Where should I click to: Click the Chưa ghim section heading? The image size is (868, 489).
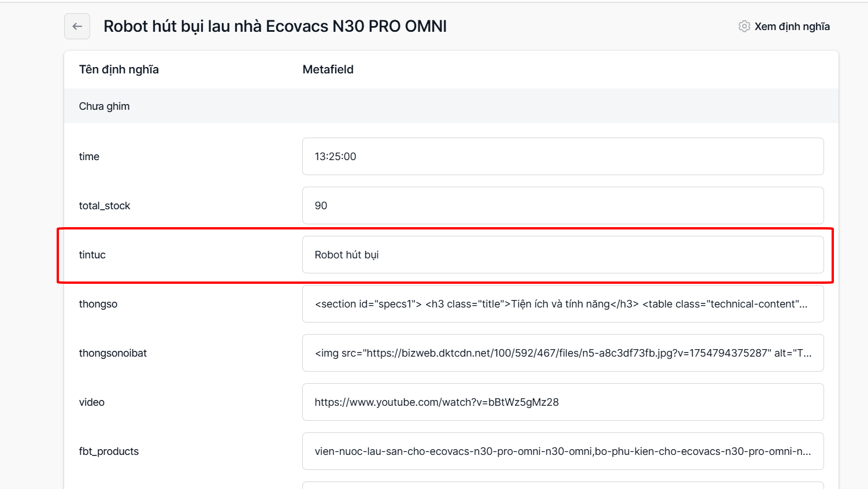pos(105,106)
